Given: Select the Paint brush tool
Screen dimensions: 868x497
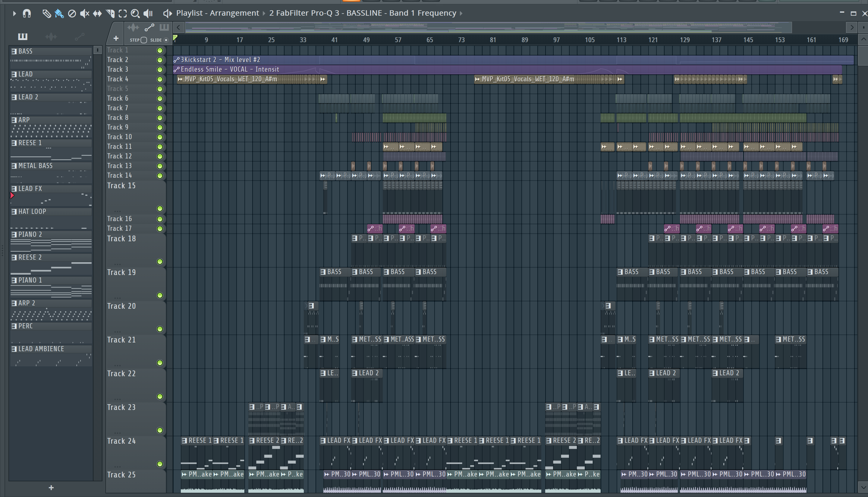Looking at the screenshot, I should pyautogui.click(x=59, y=13).
